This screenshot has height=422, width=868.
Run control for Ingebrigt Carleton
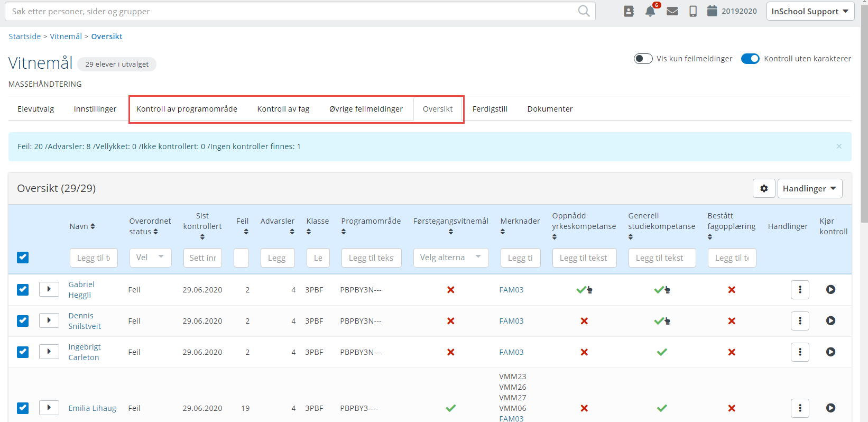(x=830, y=352)
